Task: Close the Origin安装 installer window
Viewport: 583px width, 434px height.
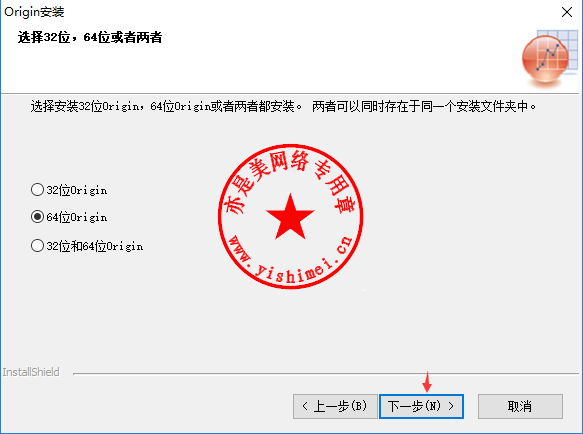Action: (567, 12)
